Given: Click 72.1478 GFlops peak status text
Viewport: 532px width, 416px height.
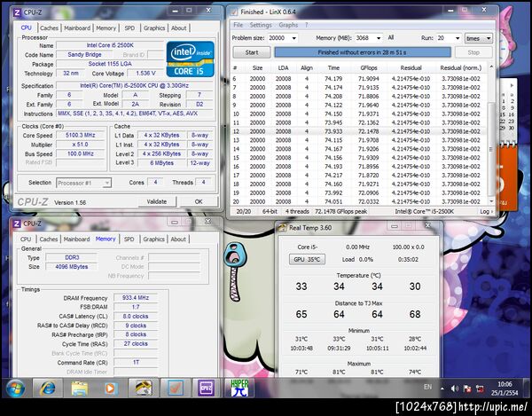Looking at the screenshot, I should pos(341,211).
